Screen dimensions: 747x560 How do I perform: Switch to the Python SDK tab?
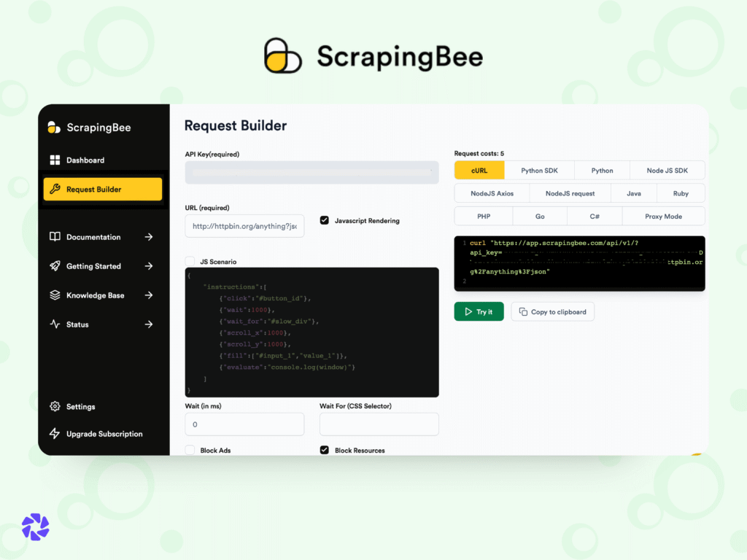[538, 170]
